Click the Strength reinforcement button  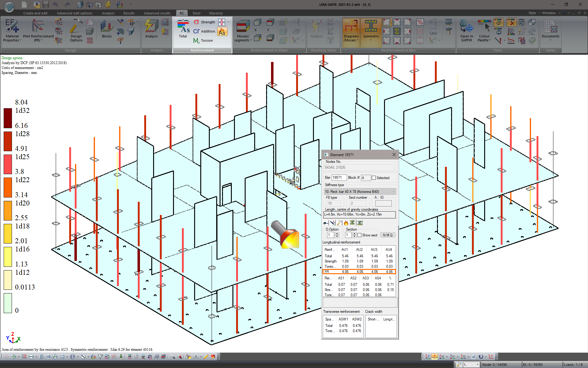(205, 22)
